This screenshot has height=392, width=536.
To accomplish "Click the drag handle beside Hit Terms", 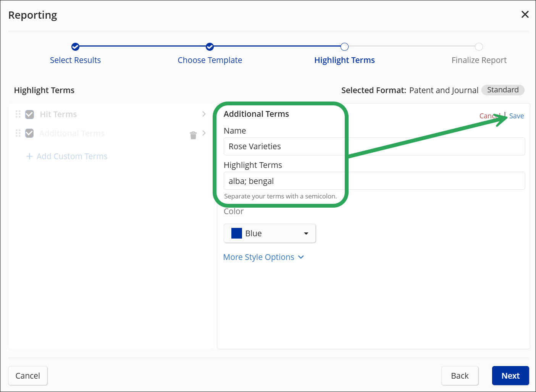I will (x=18, y=114).
